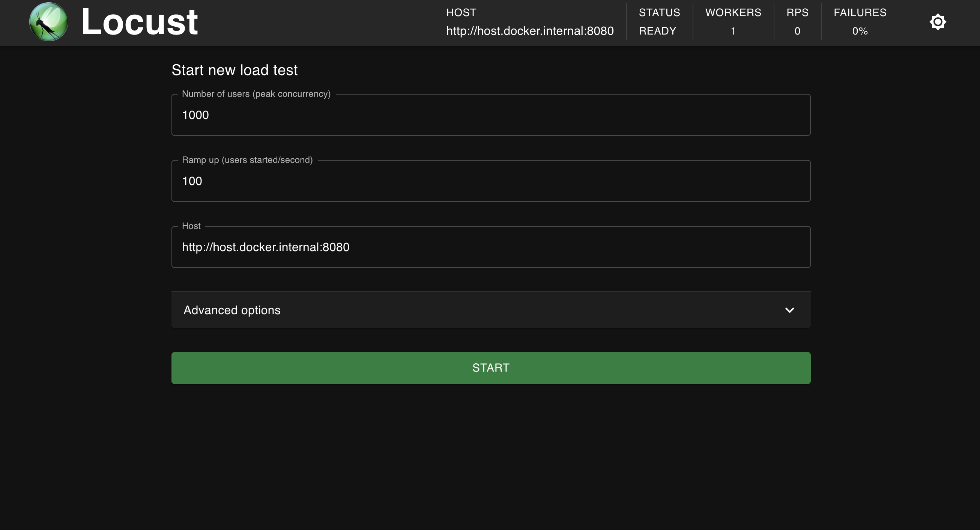
Task: Click the 'Number of users (peak concurrency)' label
Action: point(256,94)
